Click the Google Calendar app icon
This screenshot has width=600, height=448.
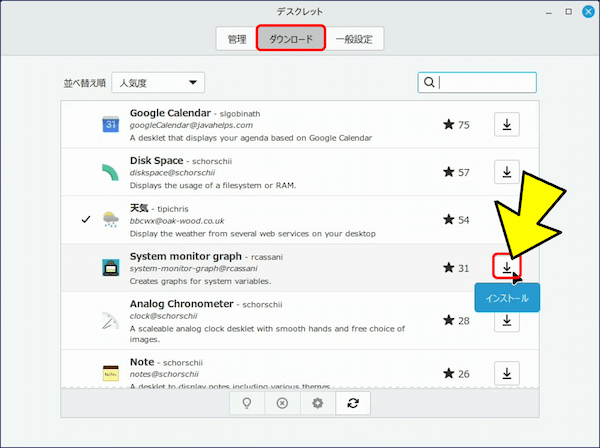pos(111,124)
